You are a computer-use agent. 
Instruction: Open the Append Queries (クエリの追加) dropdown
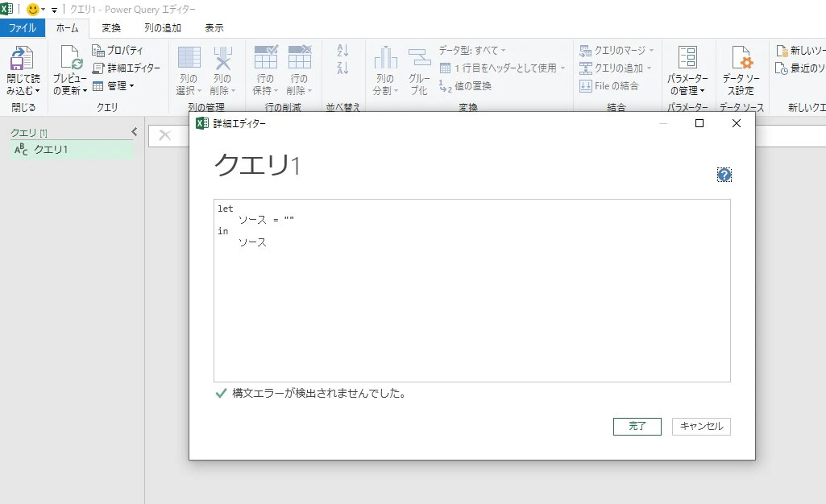point(615,68)
